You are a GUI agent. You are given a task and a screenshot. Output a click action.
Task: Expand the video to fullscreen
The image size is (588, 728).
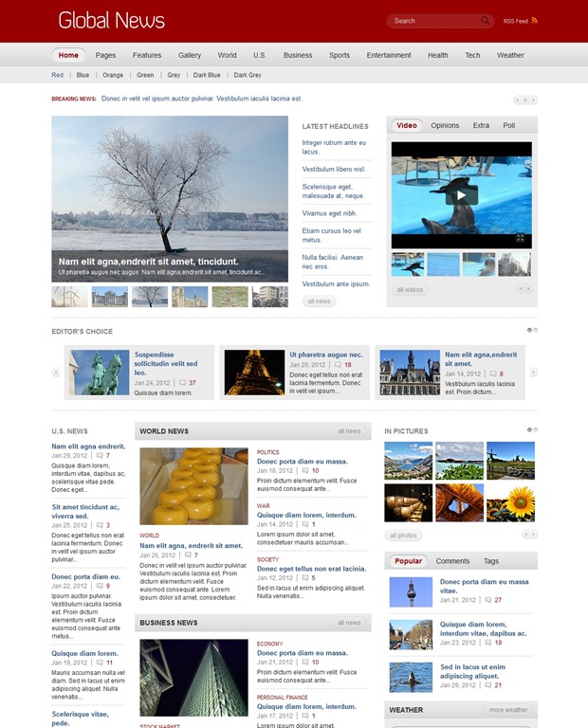(x=521, y=238)
